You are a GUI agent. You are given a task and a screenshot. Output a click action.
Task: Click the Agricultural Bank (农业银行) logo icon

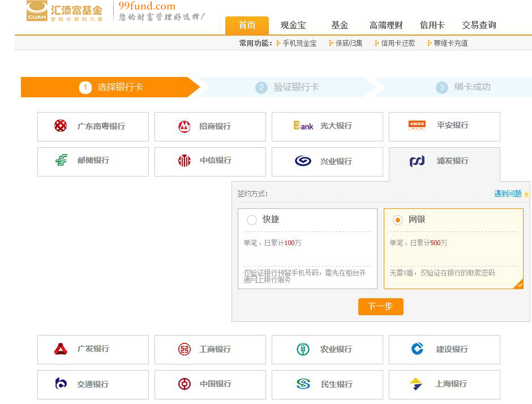303,349
